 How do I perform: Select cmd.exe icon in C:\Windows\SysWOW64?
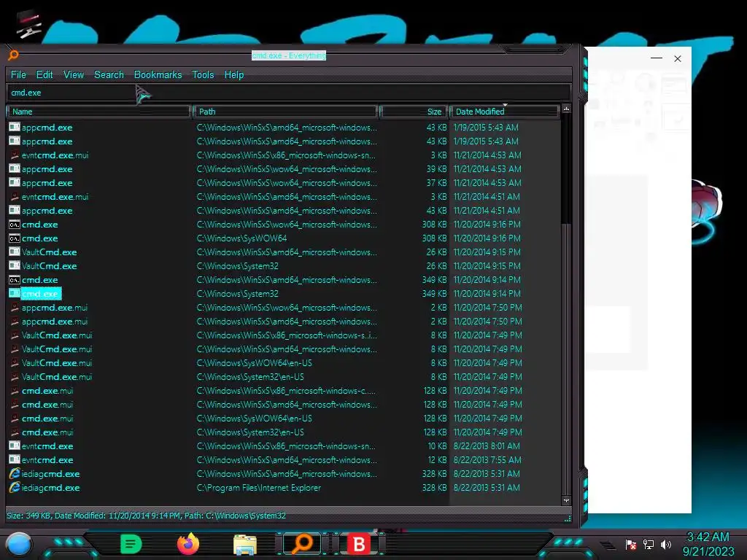click(15, 238)
